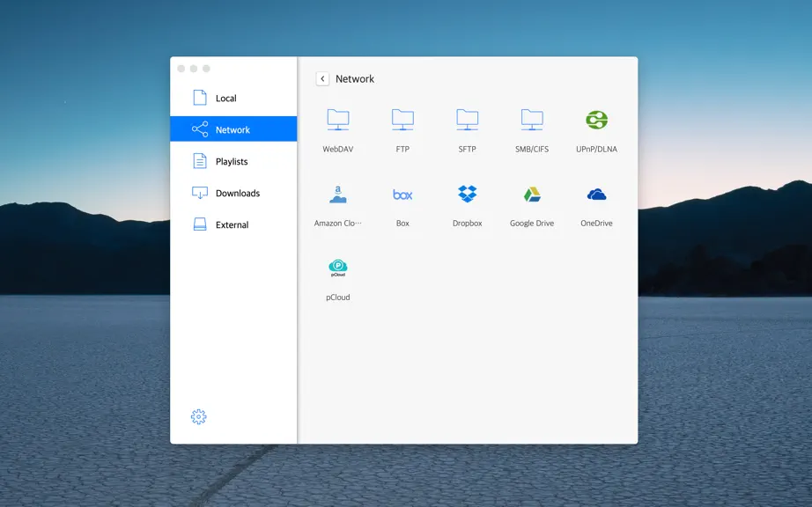The width and height of the screenshot is (812, 507).
Task: Click the Downloads monitor-arrow icon
Action: 200,193
